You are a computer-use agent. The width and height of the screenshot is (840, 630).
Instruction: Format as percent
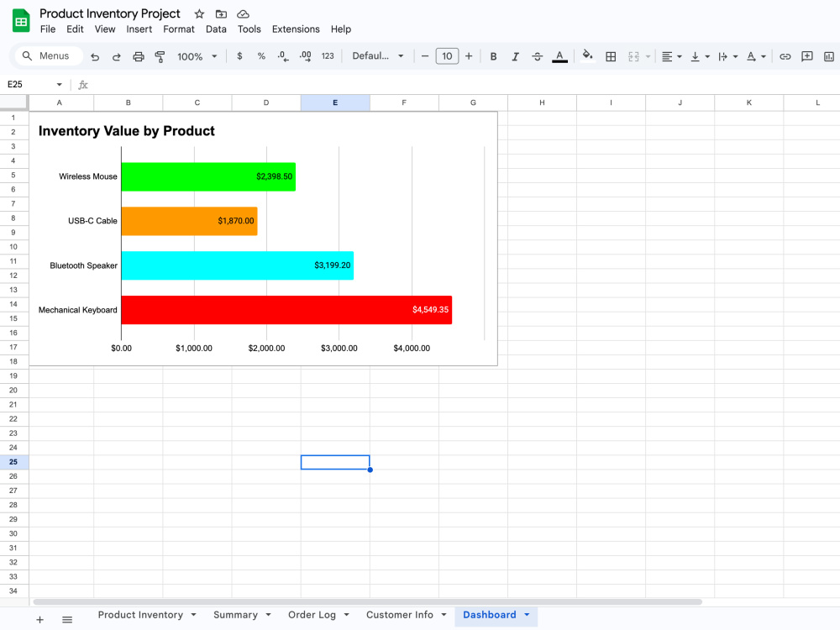click(261, 55)
